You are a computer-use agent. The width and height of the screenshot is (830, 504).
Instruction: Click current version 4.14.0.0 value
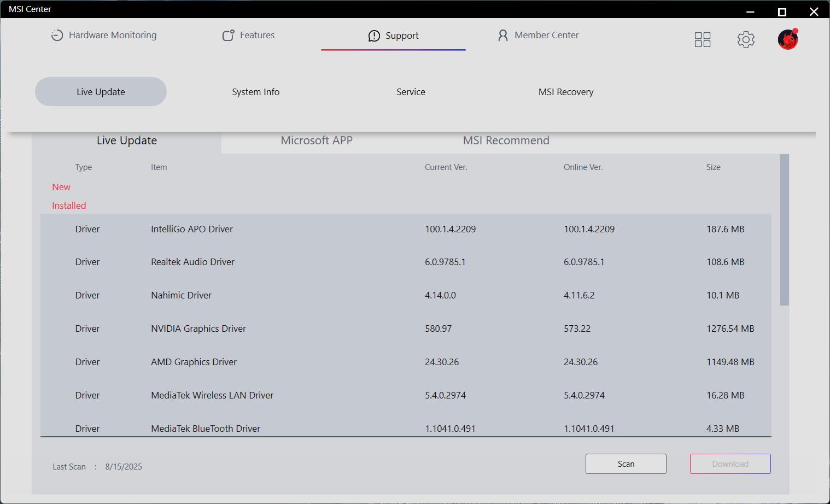click(x=441, y=295)
